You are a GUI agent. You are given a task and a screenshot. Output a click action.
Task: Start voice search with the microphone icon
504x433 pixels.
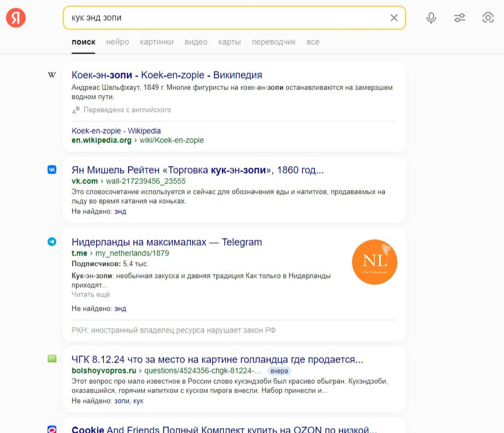click(431, 17)
